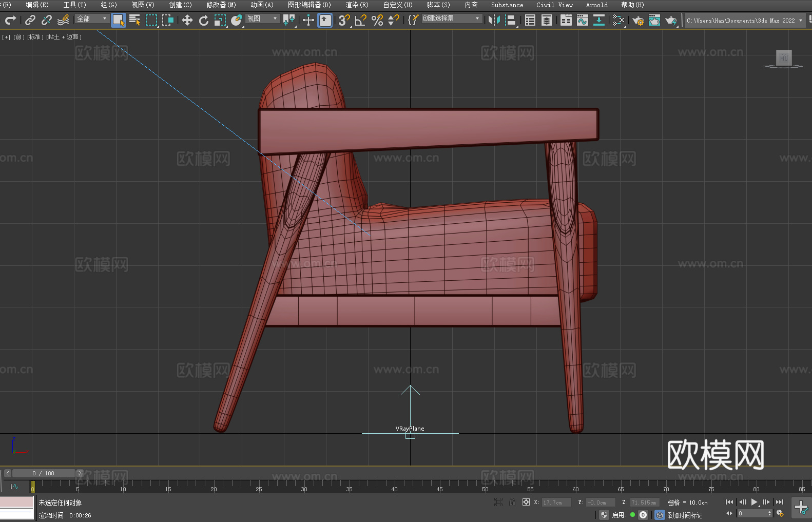Open Select by Name list icon
The width and height of the screenshot is (812, 522).
pyautogui.click(x=135, y=20)
